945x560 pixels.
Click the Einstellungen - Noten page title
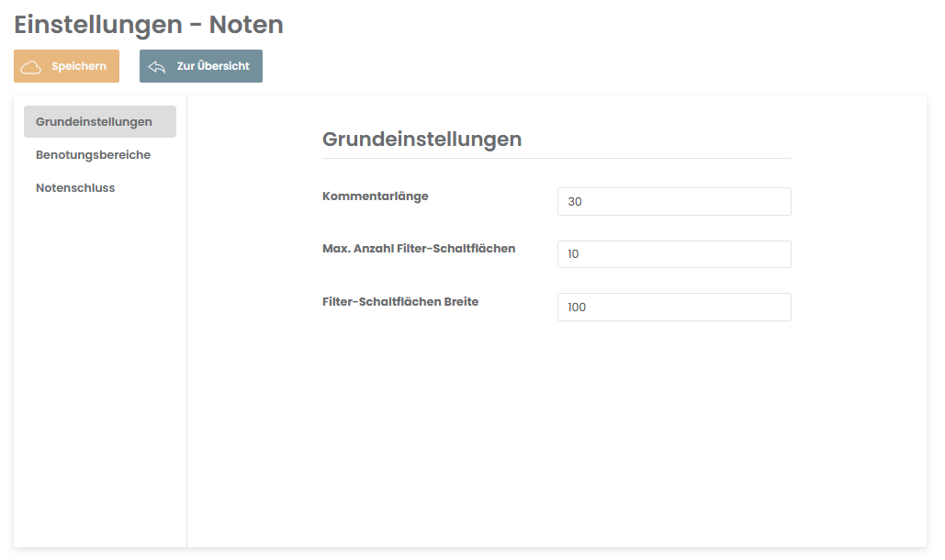148,25
